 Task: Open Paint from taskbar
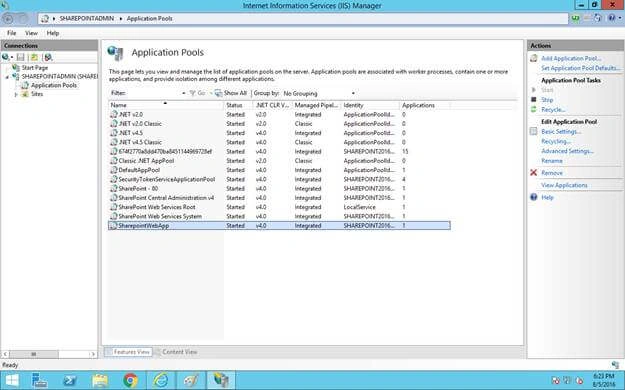(x=191, y=380)
